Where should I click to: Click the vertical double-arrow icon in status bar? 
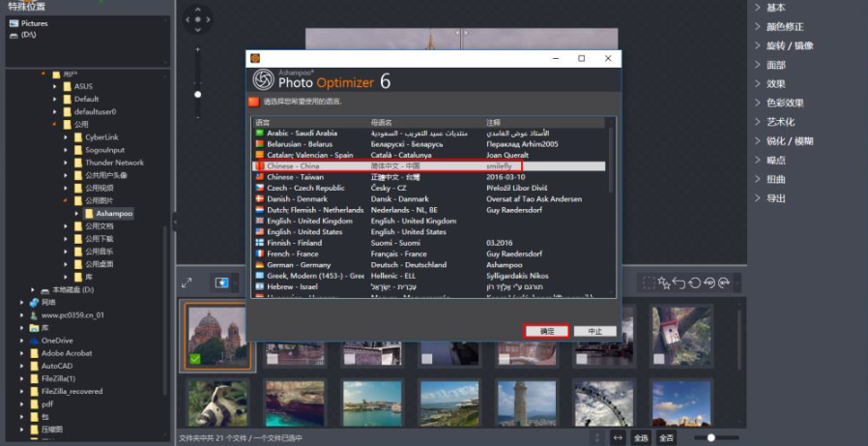coord(596,438)
